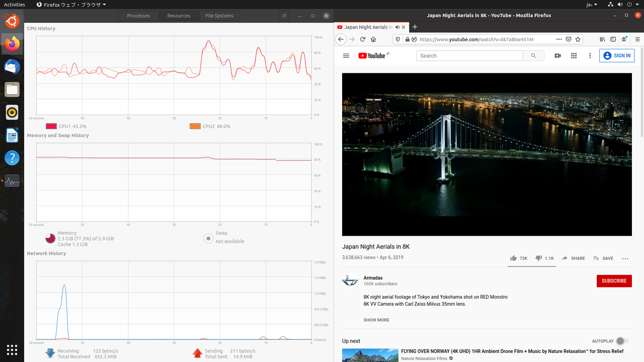Select System Monitor icon in dock
This screenshot has height=362, width=644.
(x=12, y=181)
